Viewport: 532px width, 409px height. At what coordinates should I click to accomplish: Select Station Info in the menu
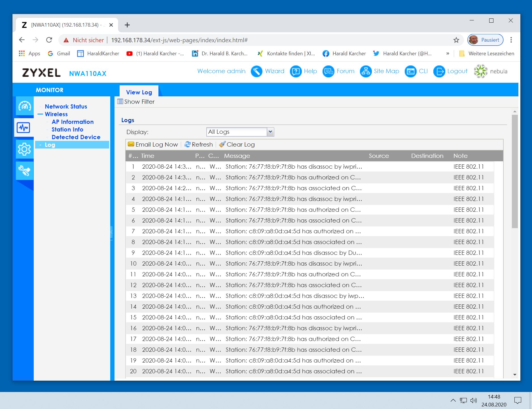67,130
